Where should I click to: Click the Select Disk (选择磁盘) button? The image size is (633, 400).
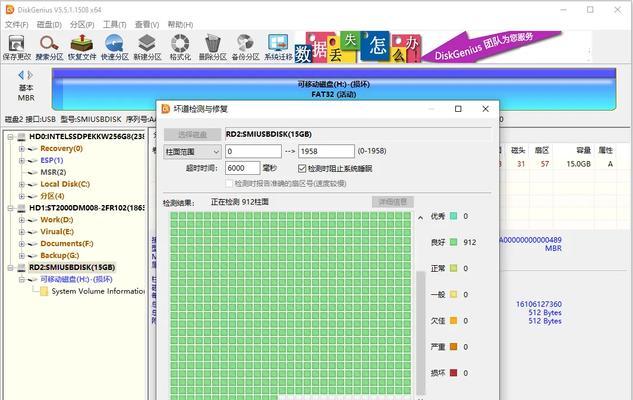(192, 134)
